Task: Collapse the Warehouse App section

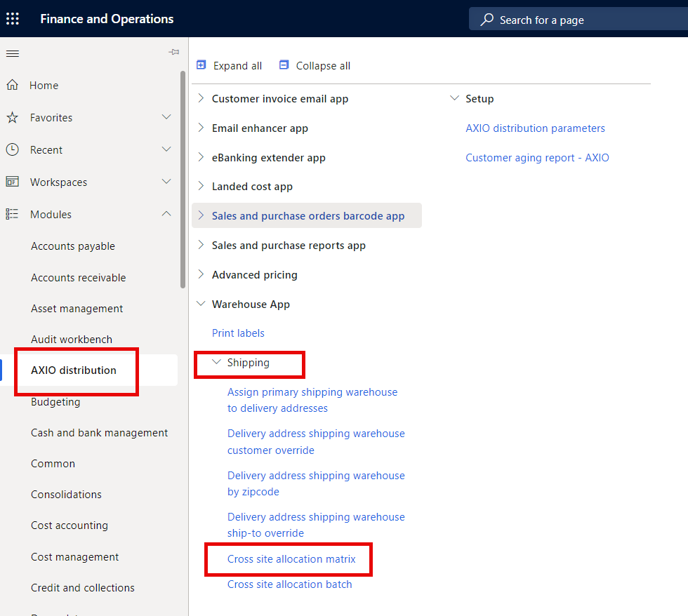Action: (201, 304)
